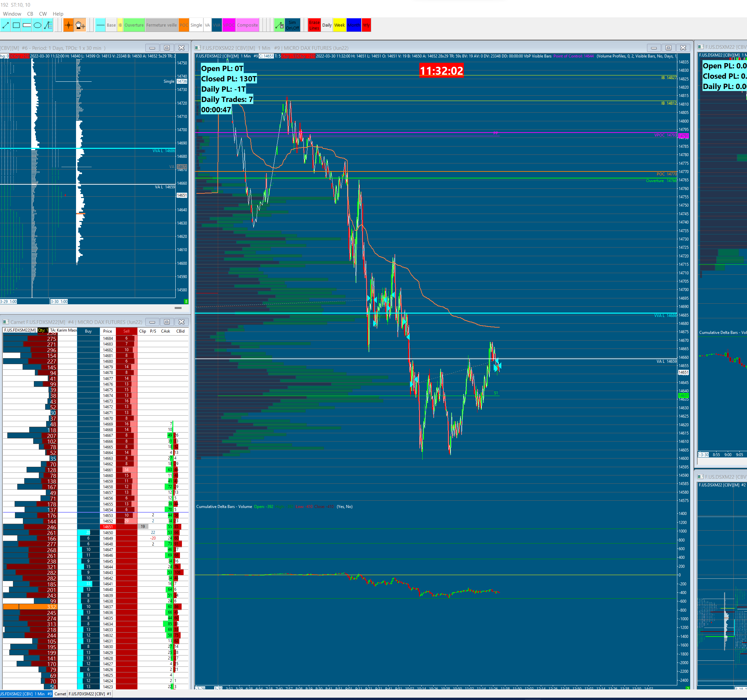Activate the orange crosshair chart tool
This screenshot has width=747, height=700.
coord(68,25)
